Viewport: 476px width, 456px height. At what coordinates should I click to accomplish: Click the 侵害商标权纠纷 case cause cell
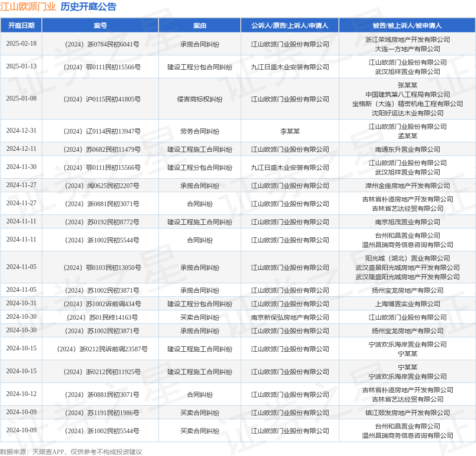coord(200,99)
